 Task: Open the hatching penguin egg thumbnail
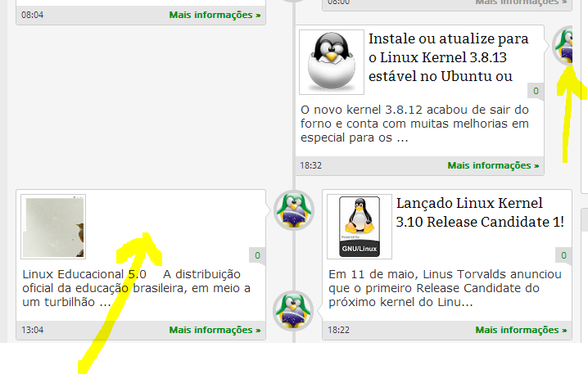[x=332, y=62]
